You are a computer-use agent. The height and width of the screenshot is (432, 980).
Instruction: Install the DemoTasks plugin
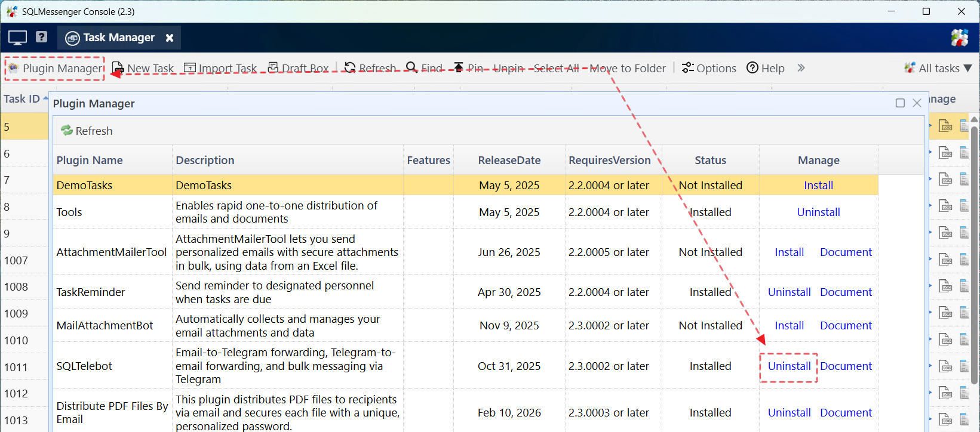(818, 185)
